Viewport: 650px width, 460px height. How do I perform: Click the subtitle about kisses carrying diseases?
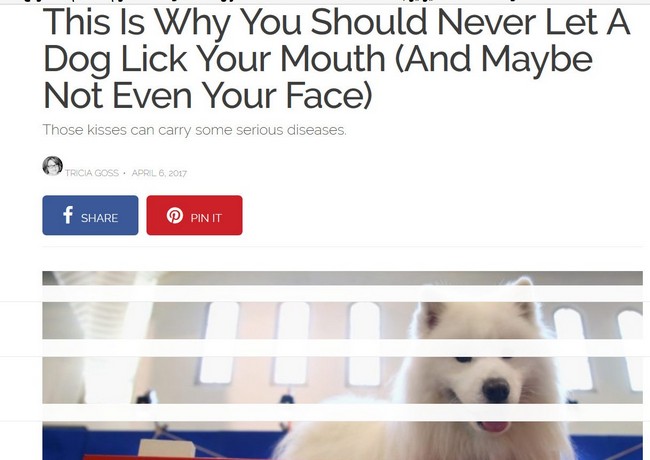click(194, 130)
